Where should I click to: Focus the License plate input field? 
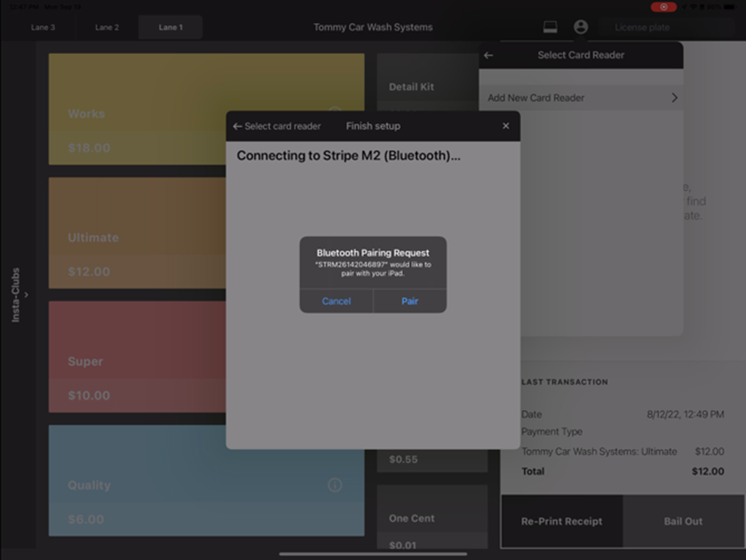click(x=668, y=28)
